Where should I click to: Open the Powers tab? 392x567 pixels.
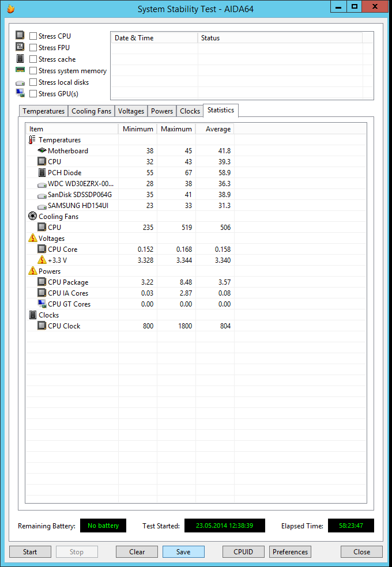coord(162,111)
